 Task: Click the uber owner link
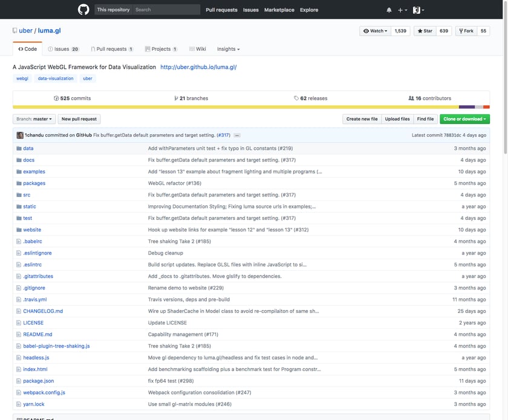25,30
